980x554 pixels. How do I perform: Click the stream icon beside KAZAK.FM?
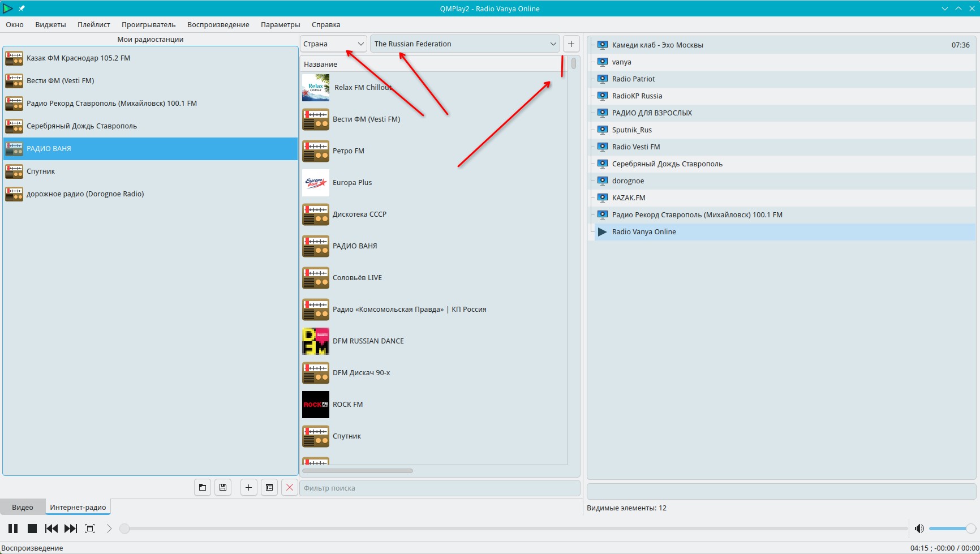[x=603, y=197]
